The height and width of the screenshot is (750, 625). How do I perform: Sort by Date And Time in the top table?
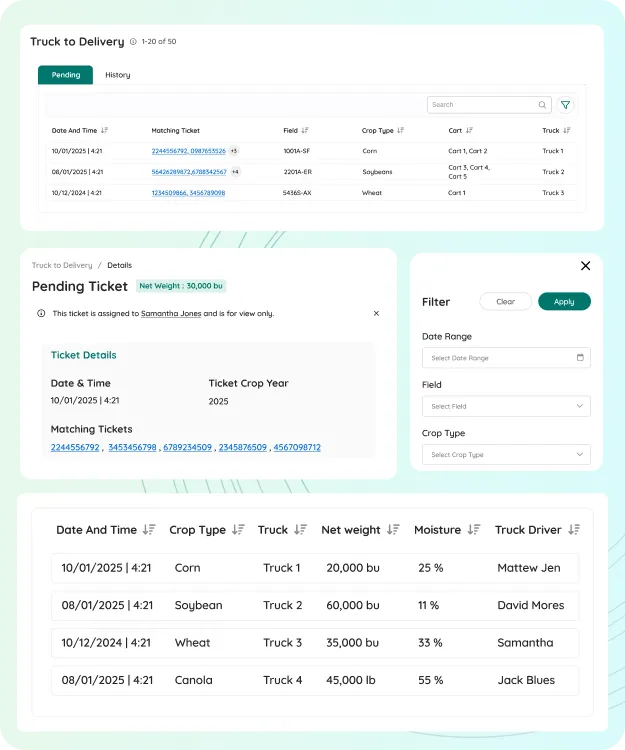pyautogui.click(x=105, y=131)
